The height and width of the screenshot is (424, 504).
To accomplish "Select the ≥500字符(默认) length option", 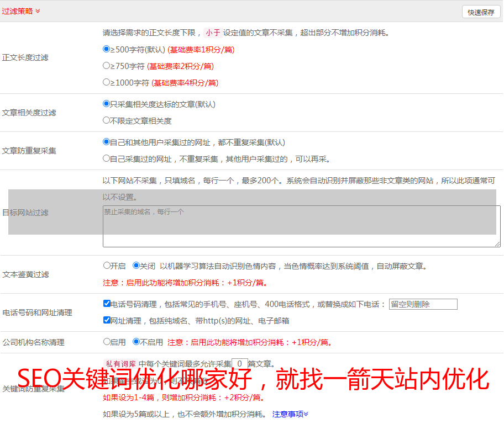I will [x=106, y=49].
